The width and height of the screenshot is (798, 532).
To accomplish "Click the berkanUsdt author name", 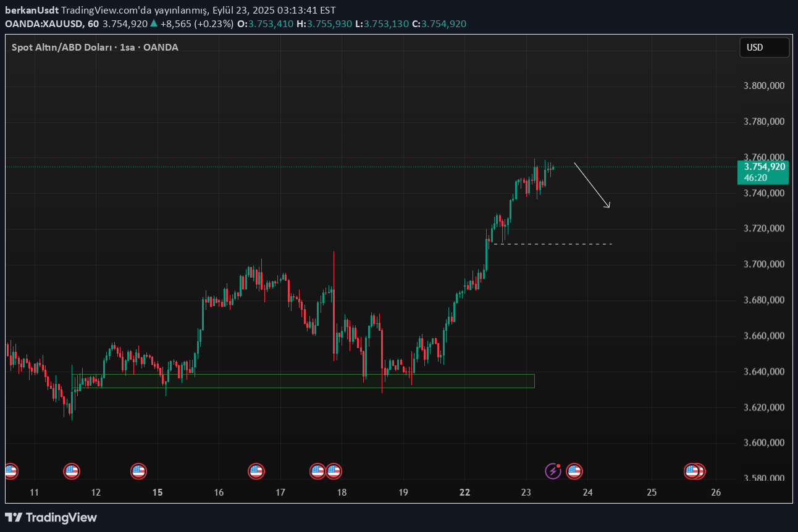I will tap(31, 10).
